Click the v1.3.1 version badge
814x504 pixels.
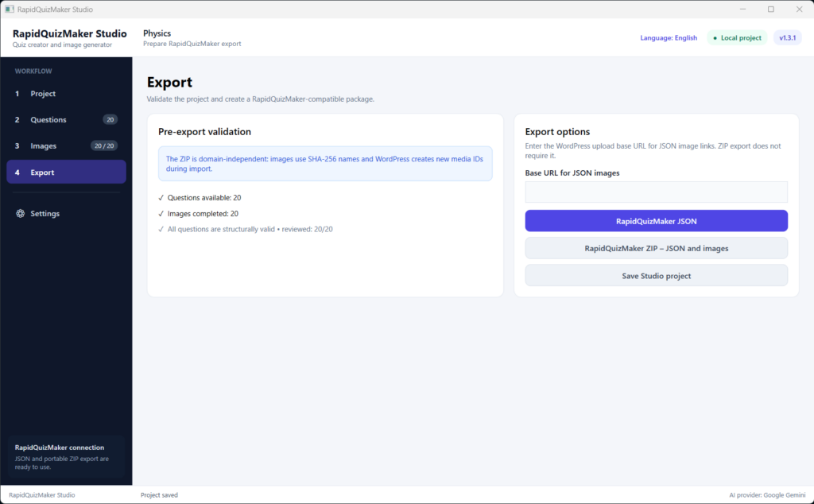click(787, 38)
